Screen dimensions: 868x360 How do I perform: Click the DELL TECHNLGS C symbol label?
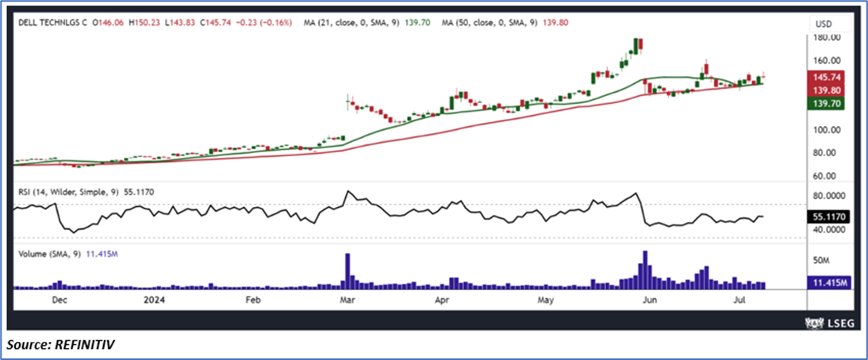pyautogui.click(x=53, y=23)
